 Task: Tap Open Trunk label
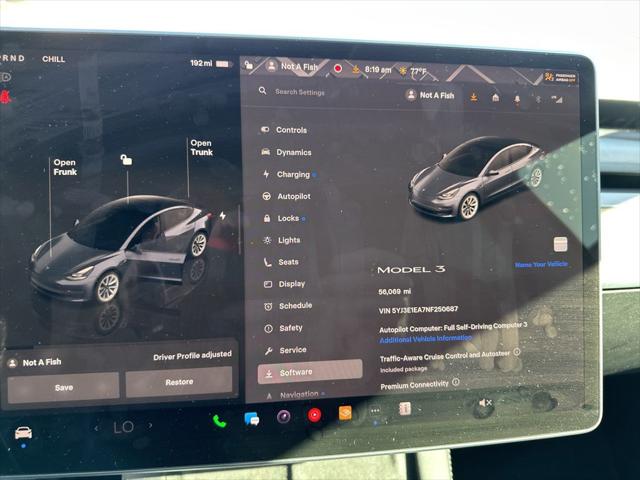tap(201, 147)
